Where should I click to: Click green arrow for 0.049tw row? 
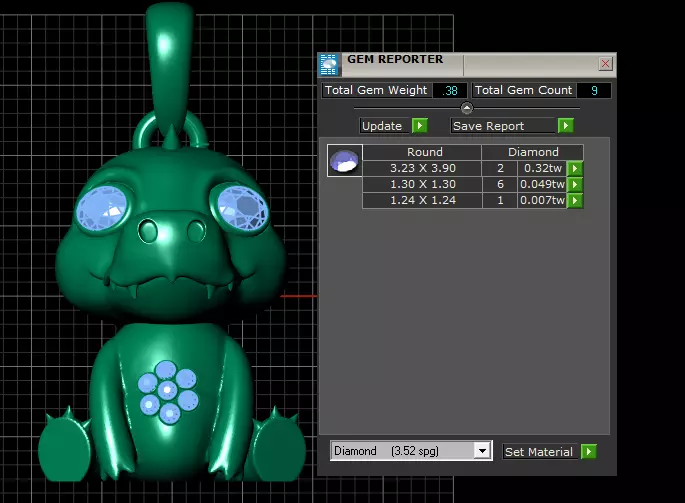(575, 184)
